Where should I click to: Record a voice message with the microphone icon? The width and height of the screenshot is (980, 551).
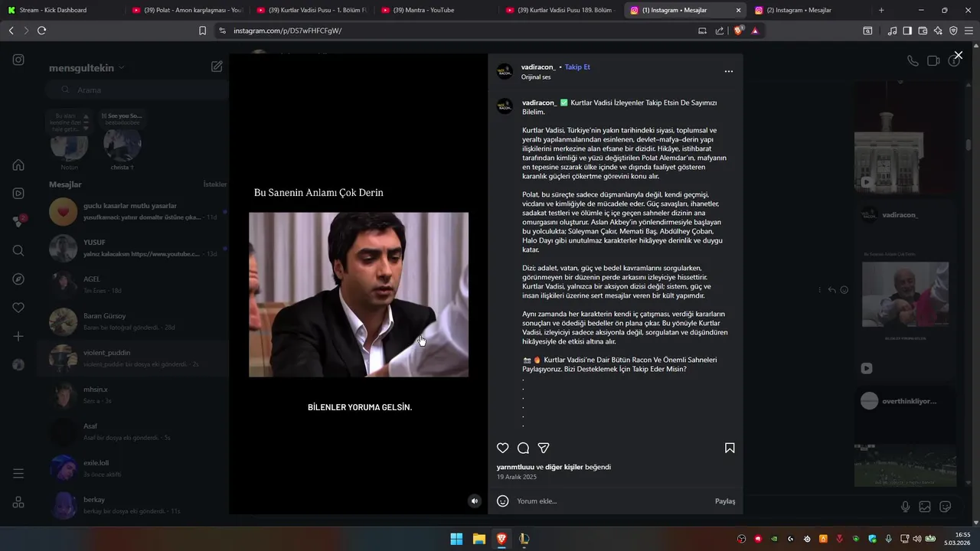click(x=905, y=507)
